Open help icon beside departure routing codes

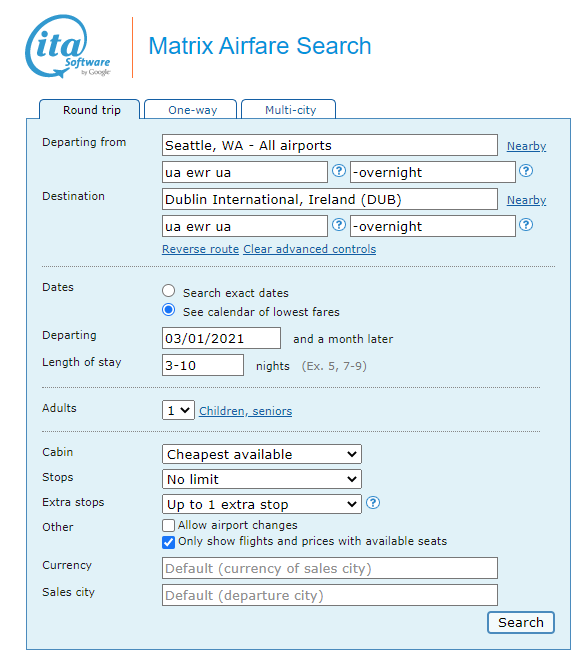click(338, 171)
